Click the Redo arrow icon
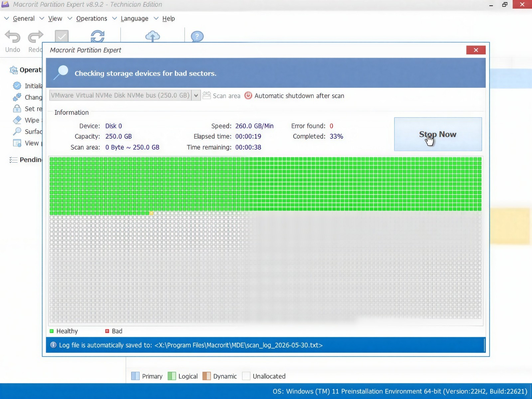The image size is (532, 399). click(35, 37)
